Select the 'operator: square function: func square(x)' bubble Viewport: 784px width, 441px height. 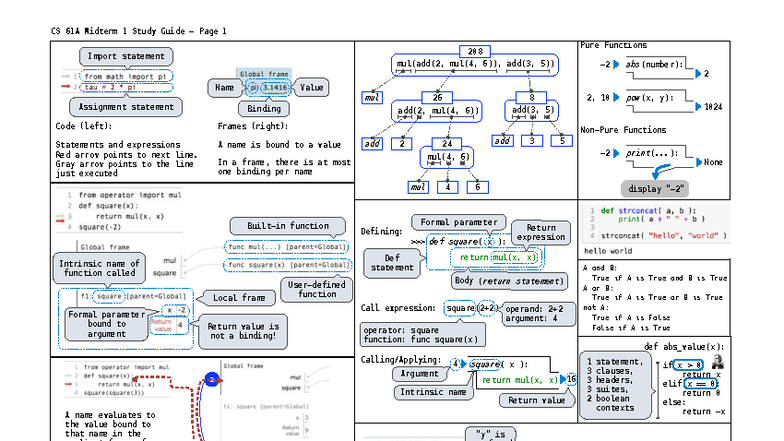[x=422, y=334]
